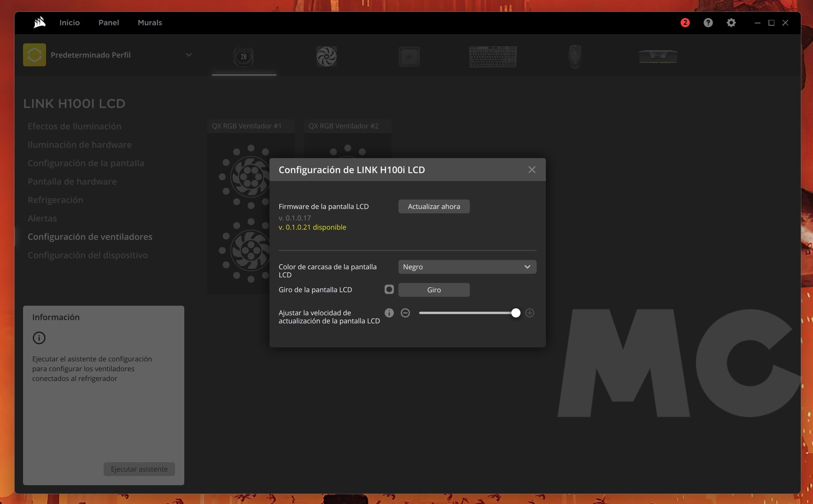This screenshot has height=504, width=813.
Task: Decrease LCD refresh speed with minus button
Action: (x=405, y=313)
